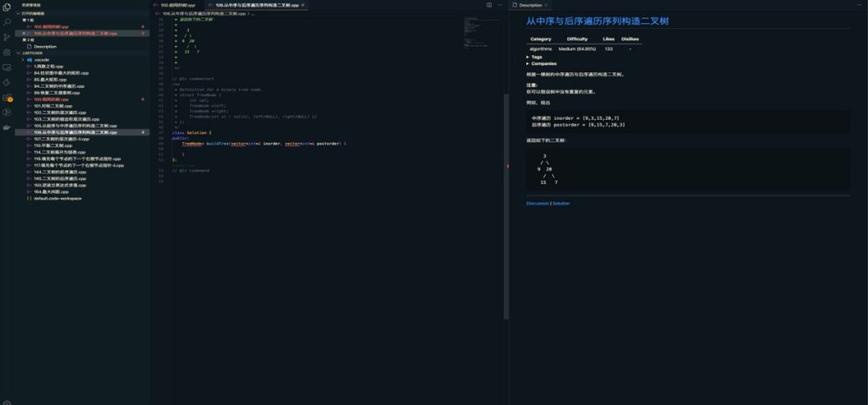Screen dimensions: 868x405
Task: Click the buildTree function signature line
Action: (x=264, y=144)
